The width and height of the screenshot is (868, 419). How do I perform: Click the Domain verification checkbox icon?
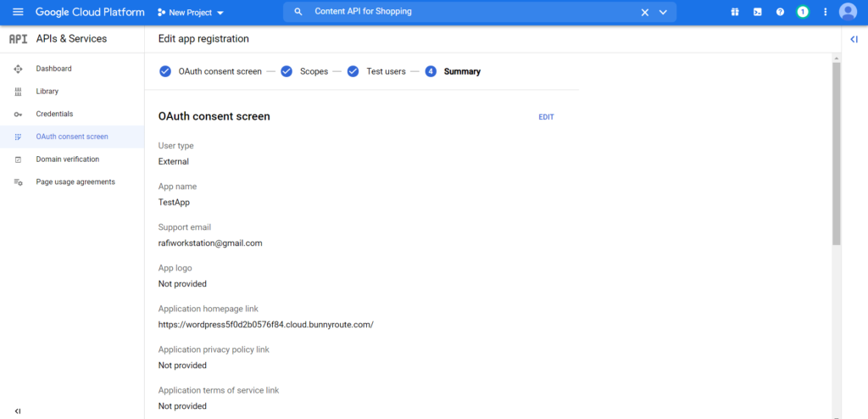pos(18,159)
